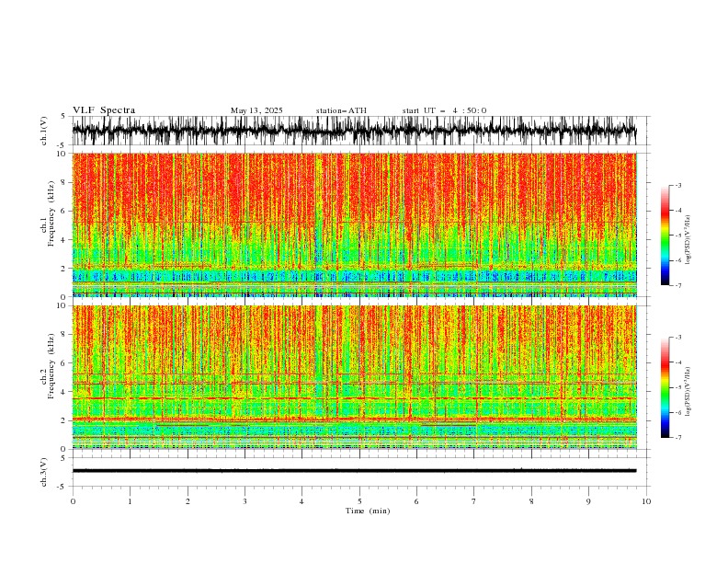Click the ch.1 spectrogram panel
Viewport: 728px width, 563px height.
(x=354, y=224)
